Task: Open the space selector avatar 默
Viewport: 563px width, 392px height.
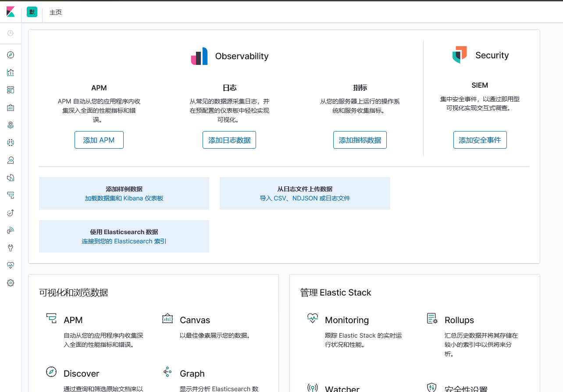Action: (x=32, y=12)
